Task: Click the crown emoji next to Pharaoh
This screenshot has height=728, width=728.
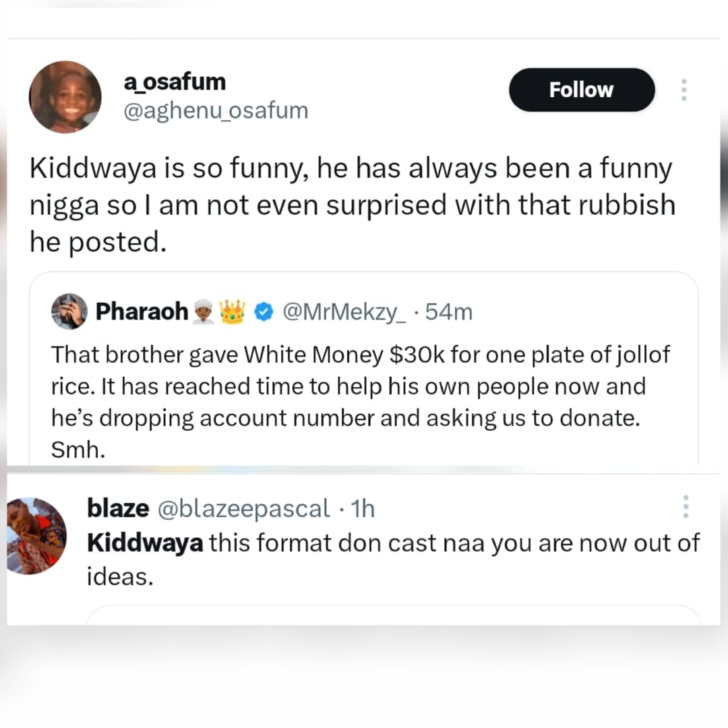Action: coord(232,312)
